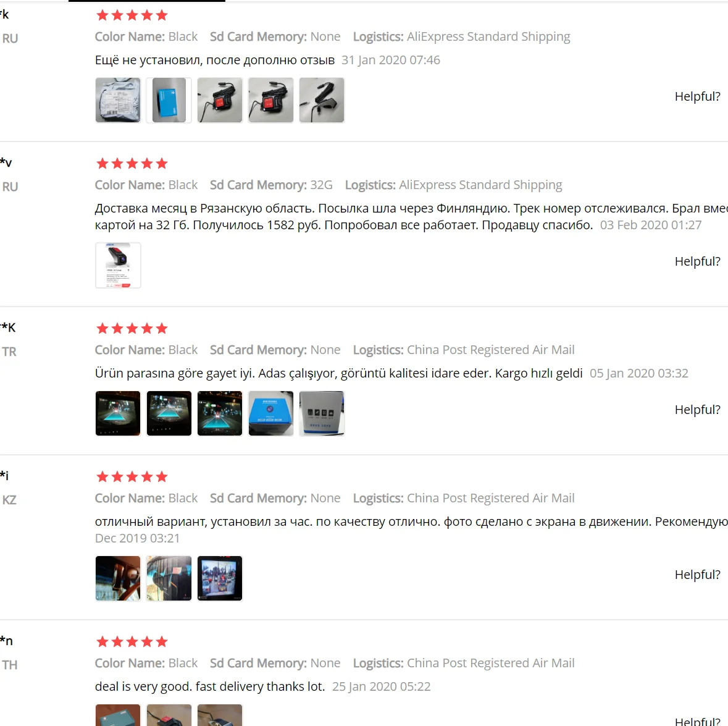
Task: Open product screenshot thumbnail in Ryazan review
Action: pyautogui.click(x=118, y=265)
